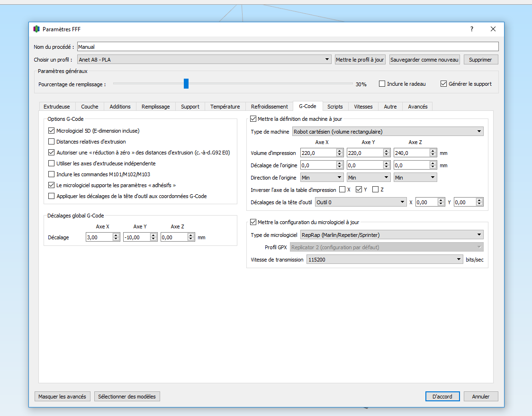This screenshot has height=416, width=532.
Task: Switch to the Température tab
Action: [x=225, y=107]
